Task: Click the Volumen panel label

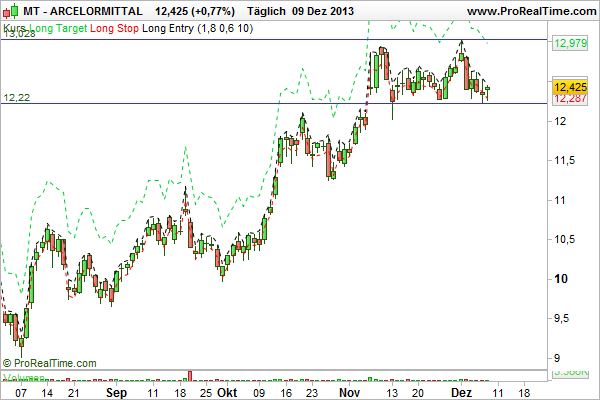Action: 24,377
